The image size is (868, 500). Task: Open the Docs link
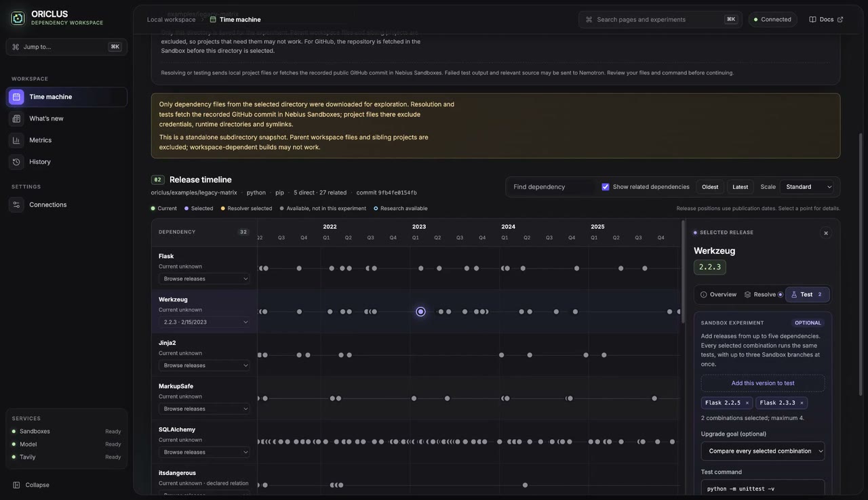pyautogui.click(x=826, y=20)
